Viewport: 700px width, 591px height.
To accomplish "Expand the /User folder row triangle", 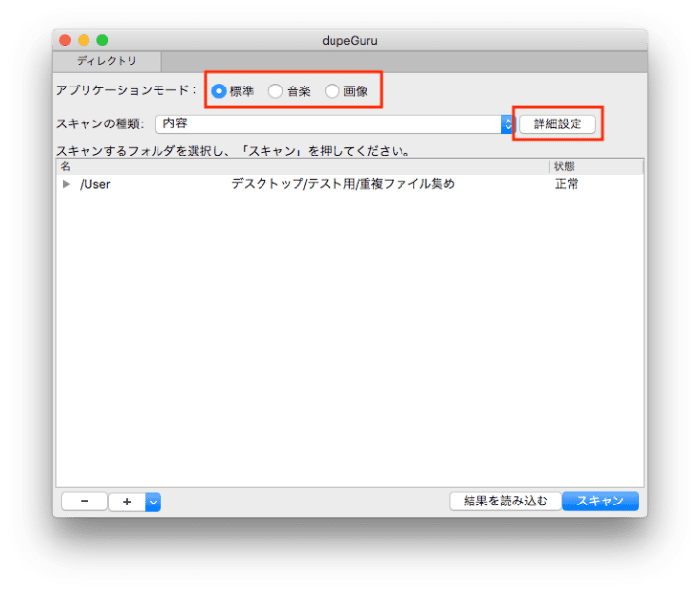I will tap(66, 184).
